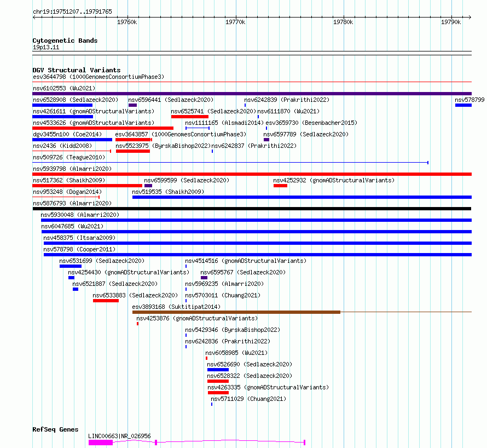Viewport: 487px width, 448px height.
Task: Click the red nsv6525741 variant bar
Action: coord(189,117)
